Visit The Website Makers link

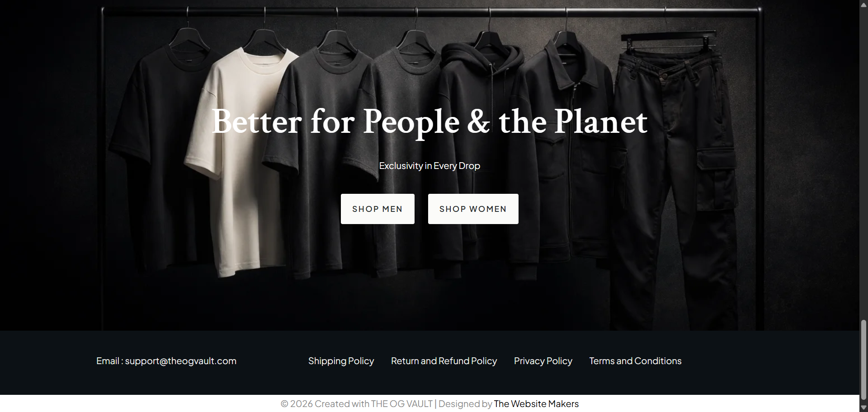[x=536, y=404]
